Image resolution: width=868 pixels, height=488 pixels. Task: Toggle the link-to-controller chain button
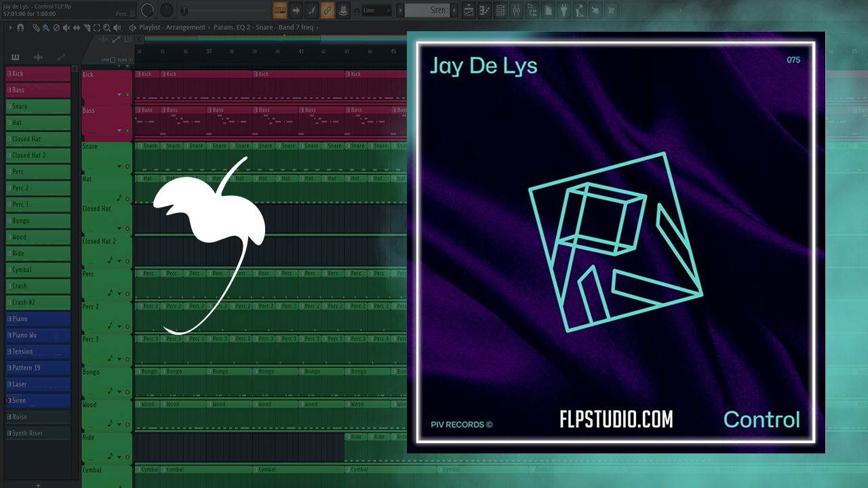[327, 10]
